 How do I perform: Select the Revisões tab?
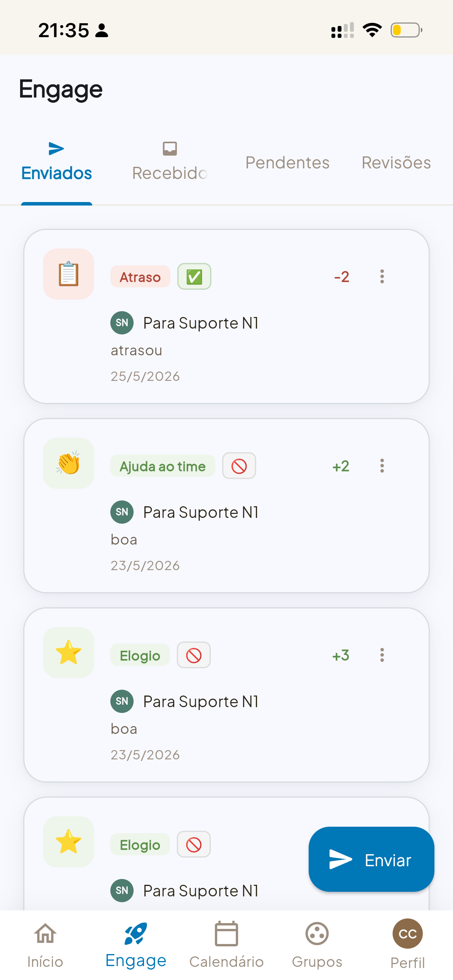click(x=396, y=163)
